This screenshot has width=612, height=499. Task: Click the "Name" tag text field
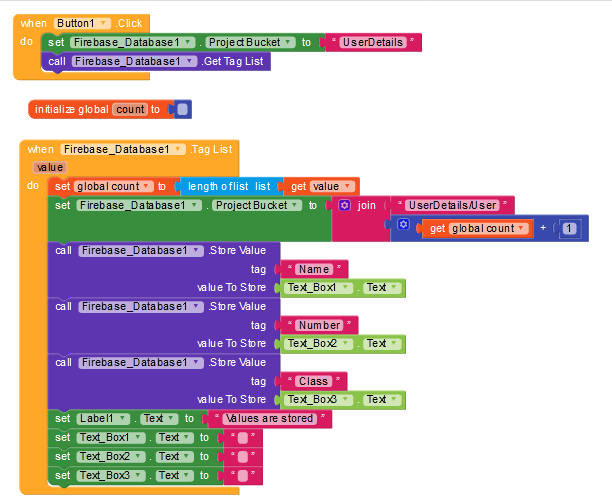[x=314, y=269]
